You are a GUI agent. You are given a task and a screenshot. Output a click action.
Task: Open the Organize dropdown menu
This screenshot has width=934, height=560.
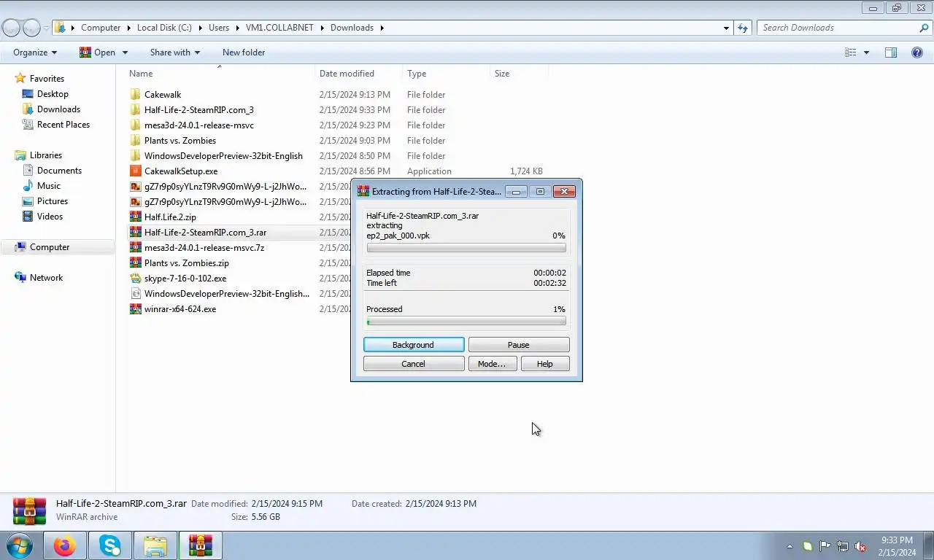35,52
